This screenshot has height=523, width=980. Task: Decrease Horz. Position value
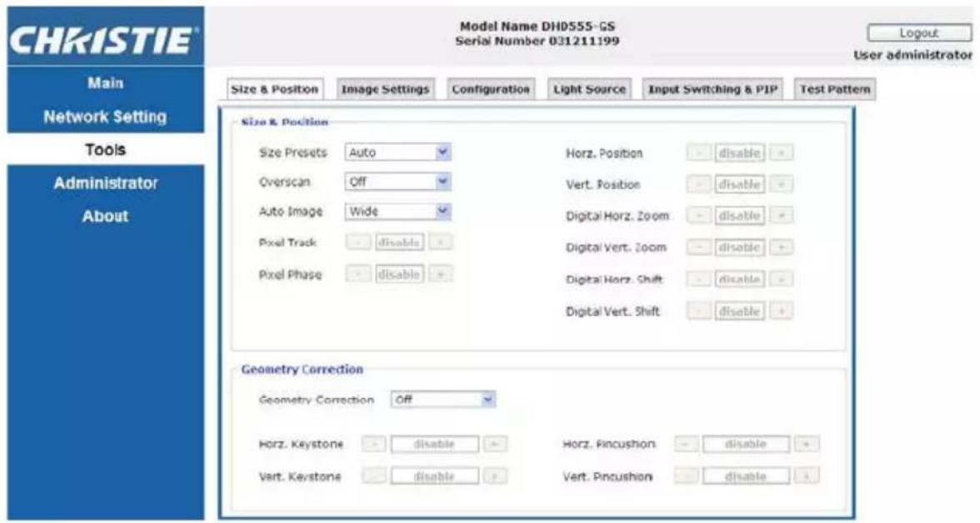[698, 153]
